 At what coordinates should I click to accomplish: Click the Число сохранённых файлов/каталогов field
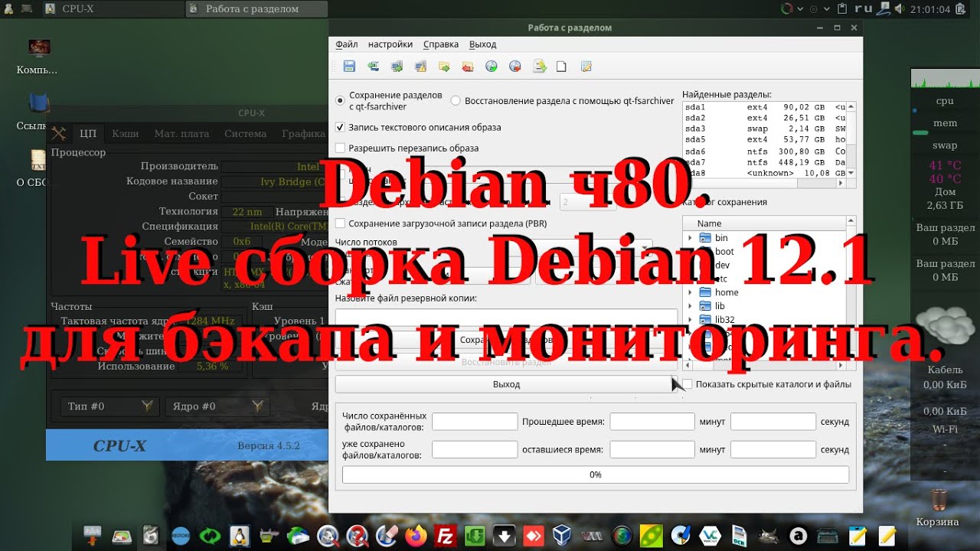pos(475,422)
